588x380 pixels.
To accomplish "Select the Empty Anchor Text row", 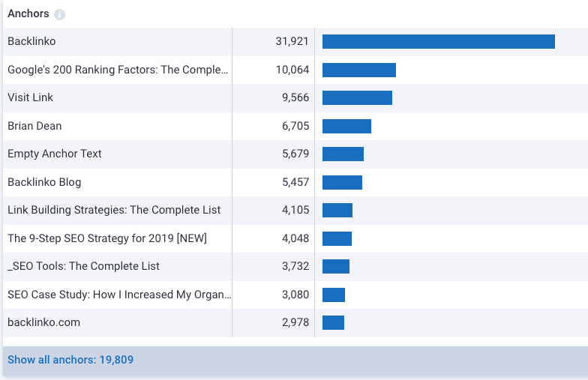I will (x=54, y=154).
